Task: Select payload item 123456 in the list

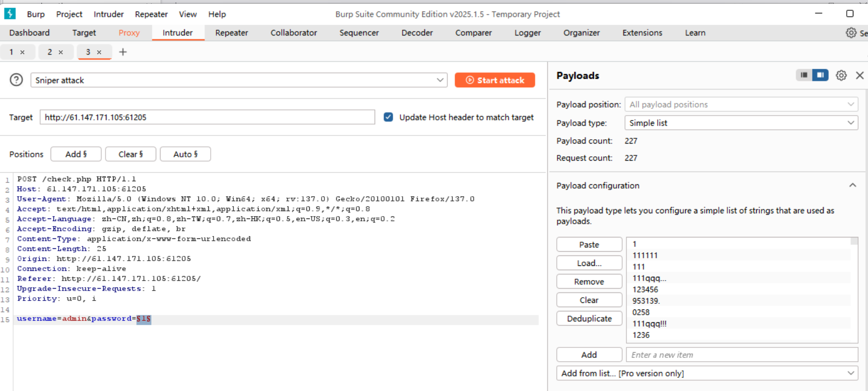Action: pos(738,290)
